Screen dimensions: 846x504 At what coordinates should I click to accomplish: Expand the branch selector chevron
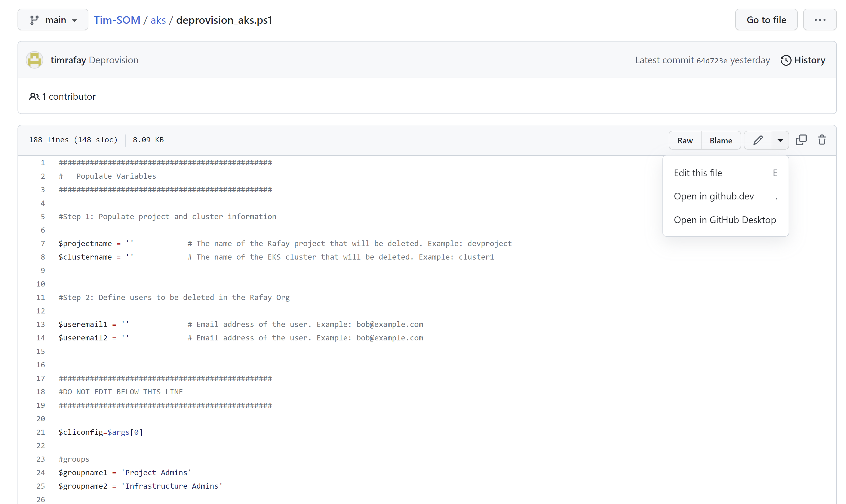coord(73,20)
